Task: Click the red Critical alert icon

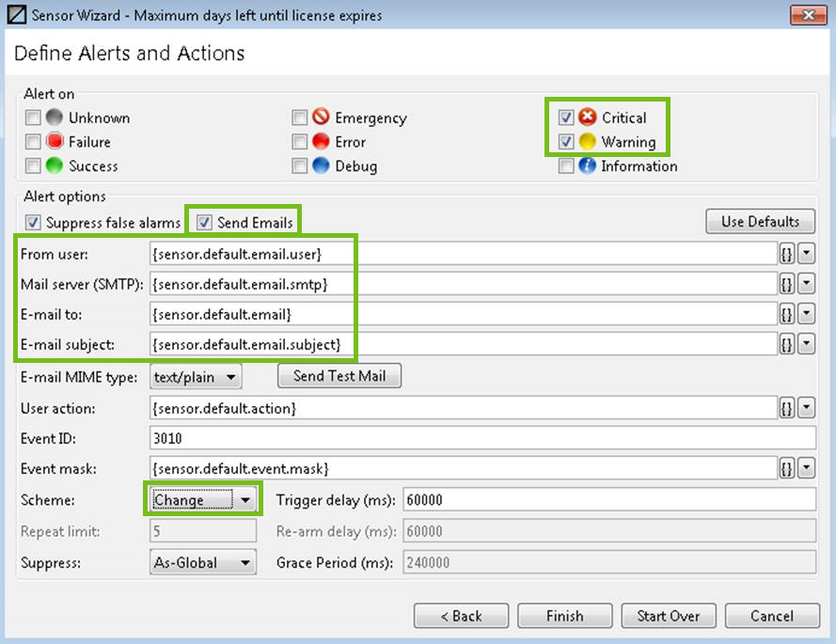Action: pyautogui.click(x=587, y=117)
